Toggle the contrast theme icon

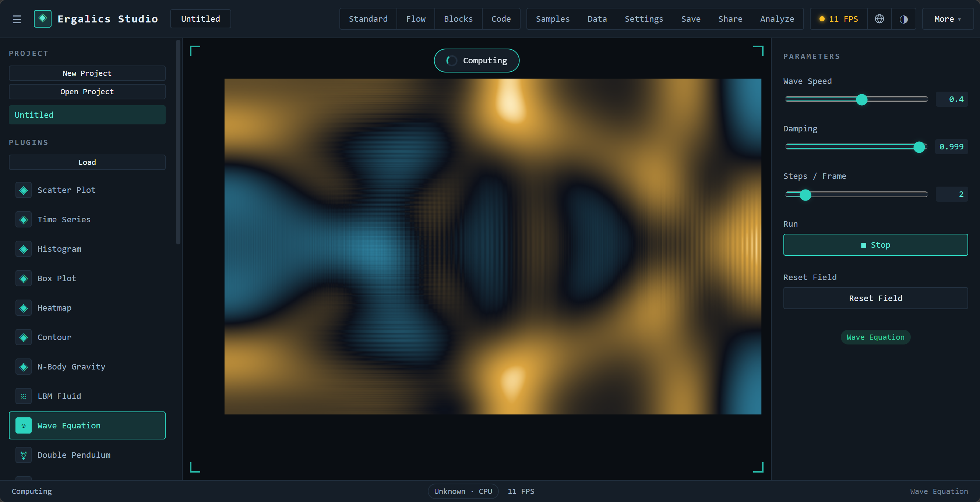[x=903, y=19]
